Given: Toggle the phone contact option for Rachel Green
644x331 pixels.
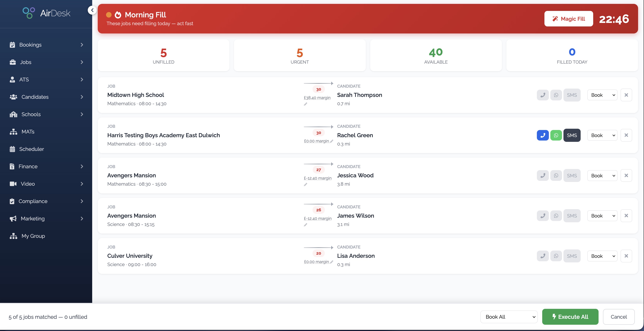Looking at the screenshot, I should (543, 135).
